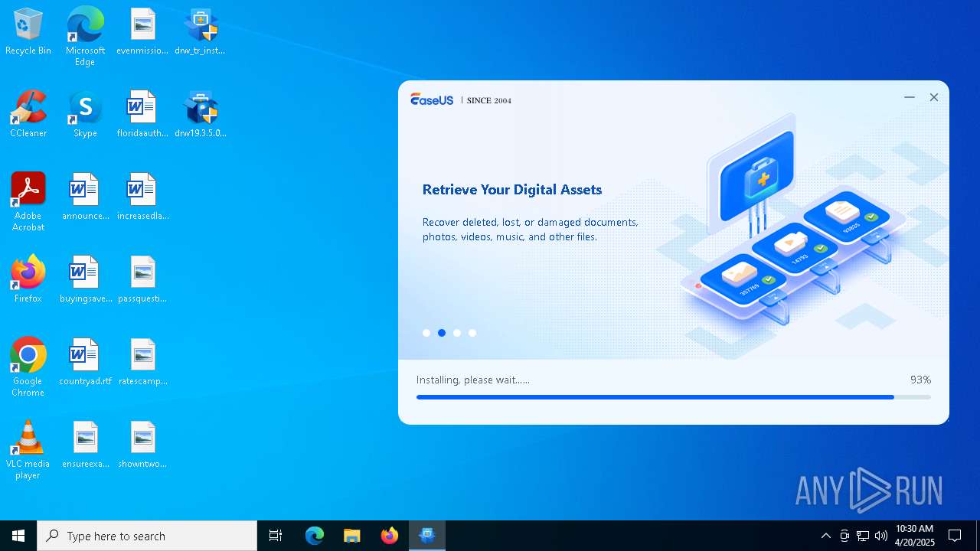The image size is (980, 551).
Task: Select the fourth slide indicator dot
Action: pyautogui.click(x=472, y=333)
